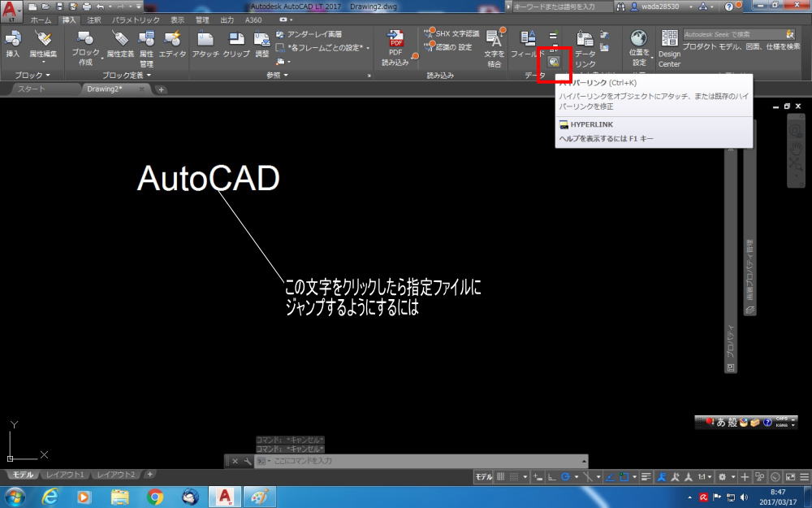Open Internet Explorer from taskbar

(x=50, y=497)
